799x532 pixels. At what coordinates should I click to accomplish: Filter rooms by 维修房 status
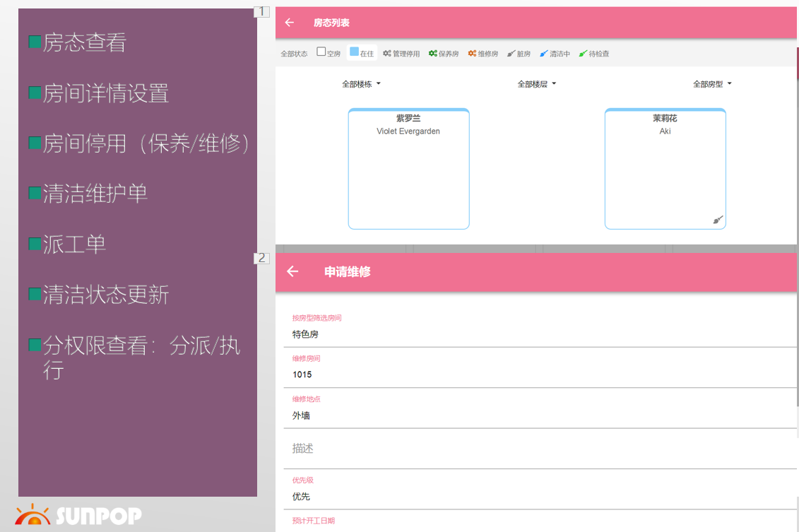[x=483, y=54]
